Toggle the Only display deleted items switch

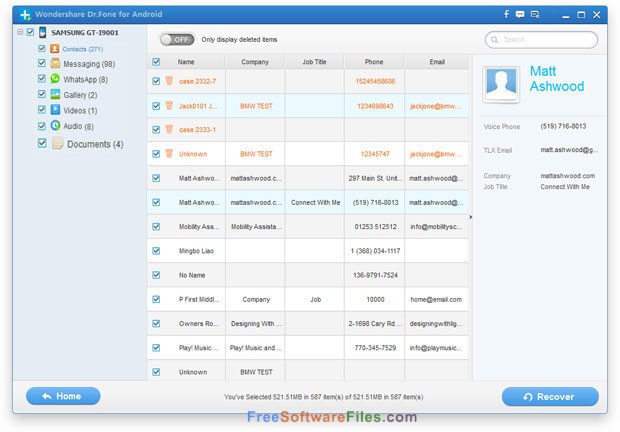[177, 40]
